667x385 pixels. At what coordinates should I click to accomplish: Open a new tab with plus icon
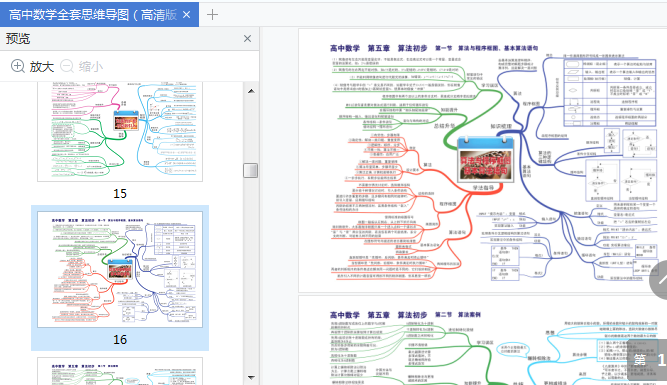tap(212, 15)
